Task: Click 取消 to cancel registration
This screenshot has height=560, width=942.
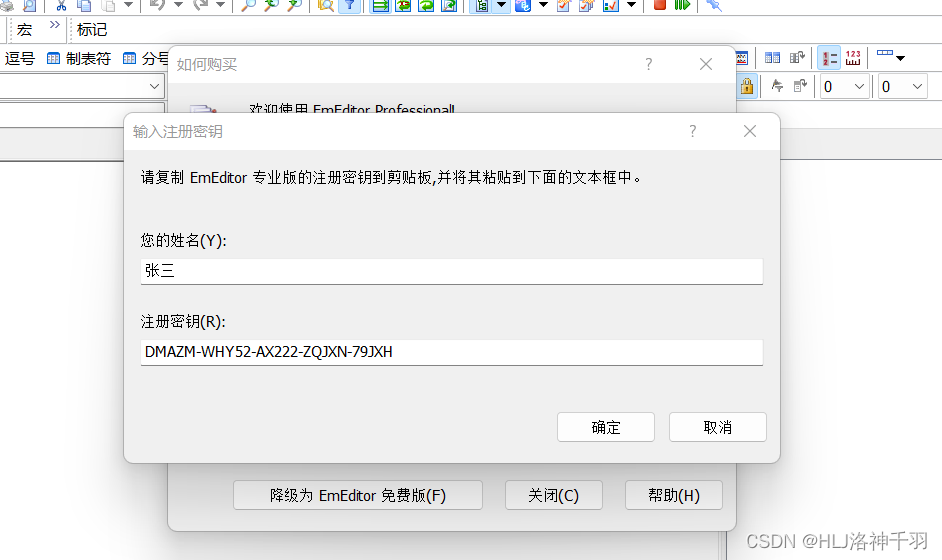Action: (717, 427)
